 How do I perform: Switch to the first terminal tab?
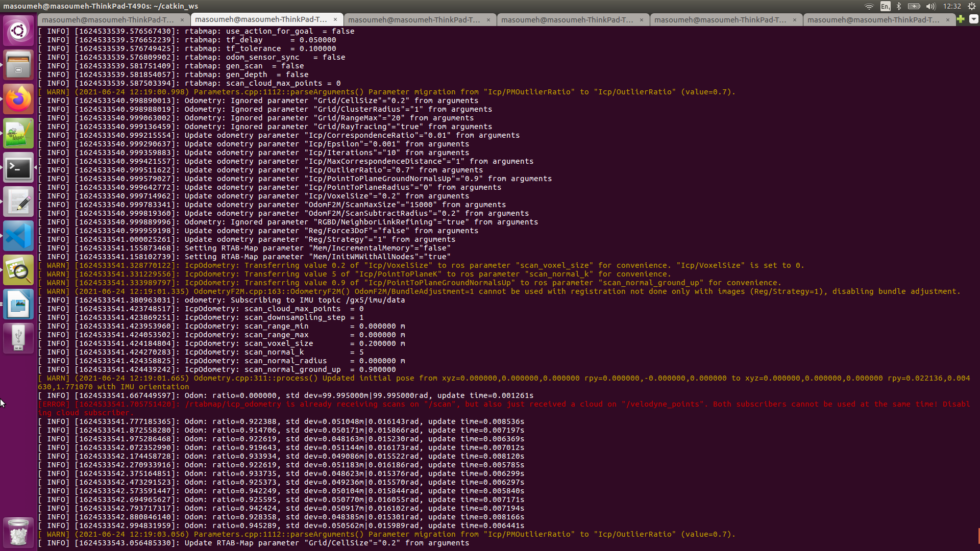point(108,20)
